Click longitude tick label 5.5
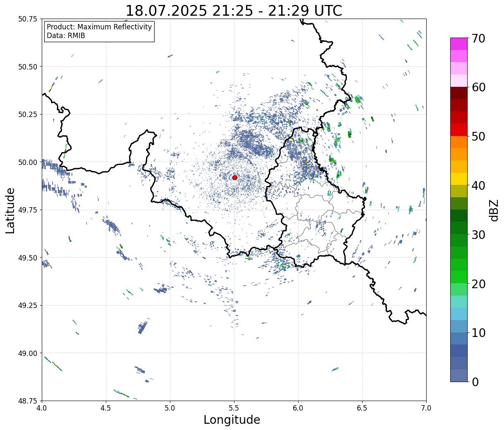 tap(234, 408)
